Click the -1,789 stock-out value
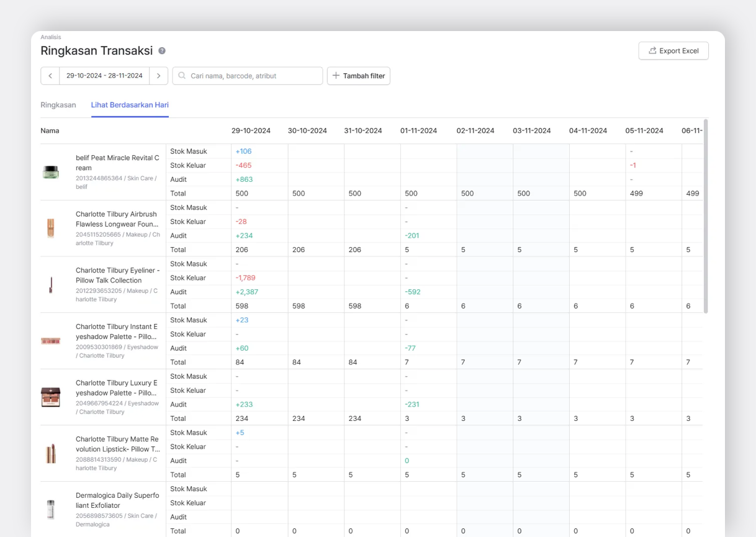This screenshot has height=537, width=756. point(245,278)
